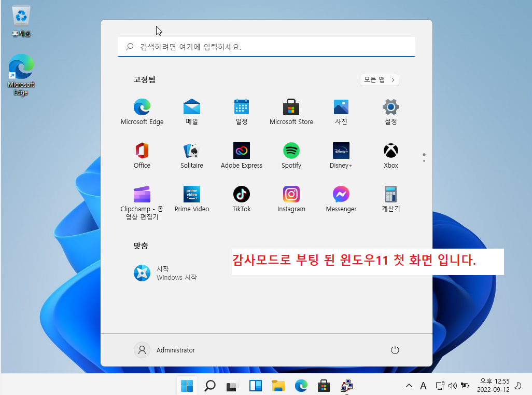The image size is (532, 395).
Task: Open Widgets from the taskbar
Action: tap(256, 386)
